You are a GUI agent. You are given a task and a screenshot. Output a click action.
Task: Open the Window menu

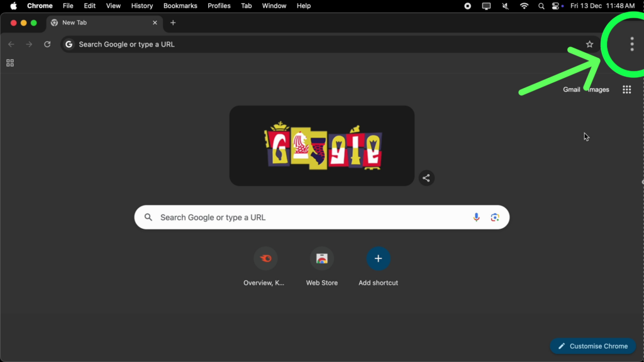274,6
